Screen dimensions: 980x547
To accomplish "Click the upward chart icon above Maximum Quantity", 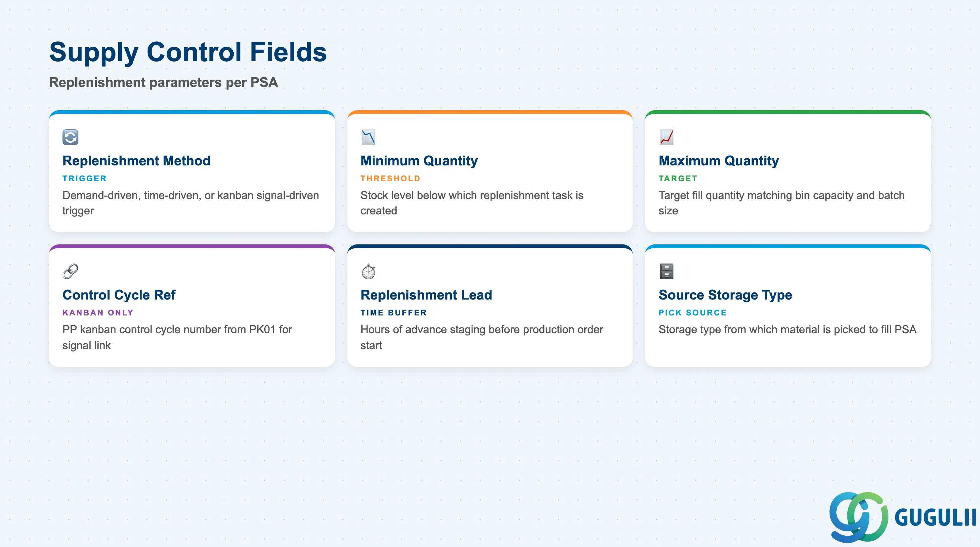I will point(666,137).
